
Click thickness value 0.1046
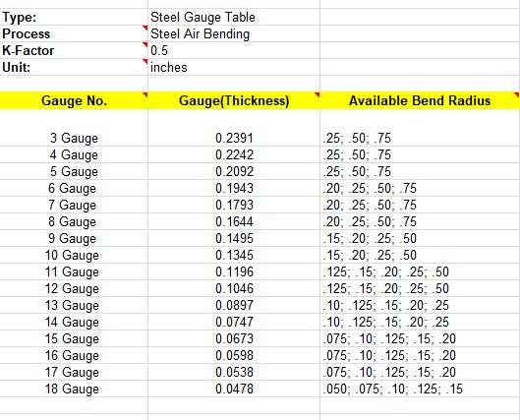(234, 288)
